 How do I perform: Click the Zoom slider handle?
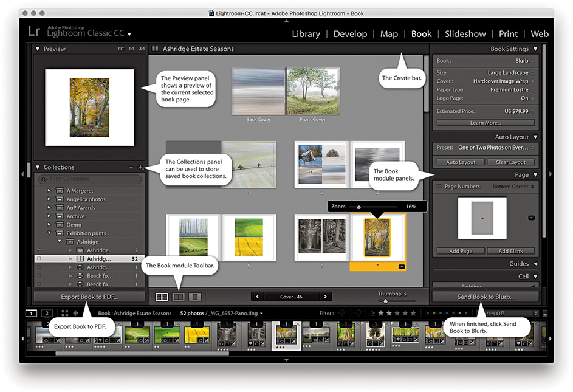point(359,207)
